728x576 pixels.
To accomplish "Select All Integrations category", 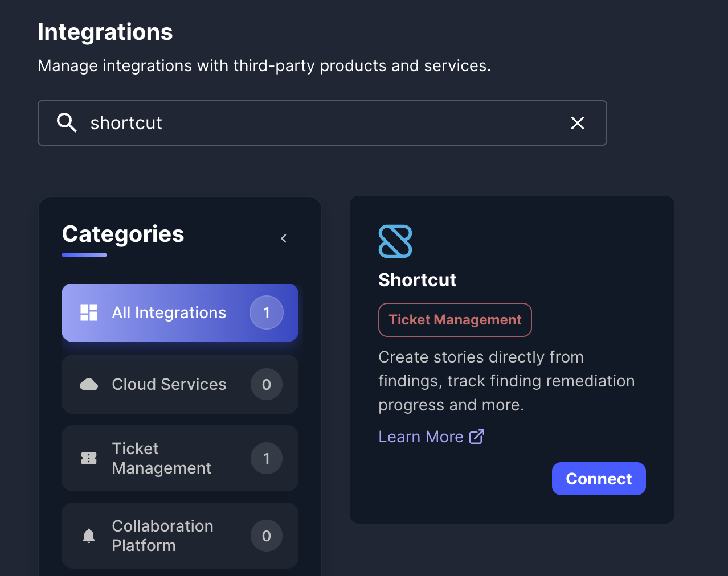I will pos(180,312).
